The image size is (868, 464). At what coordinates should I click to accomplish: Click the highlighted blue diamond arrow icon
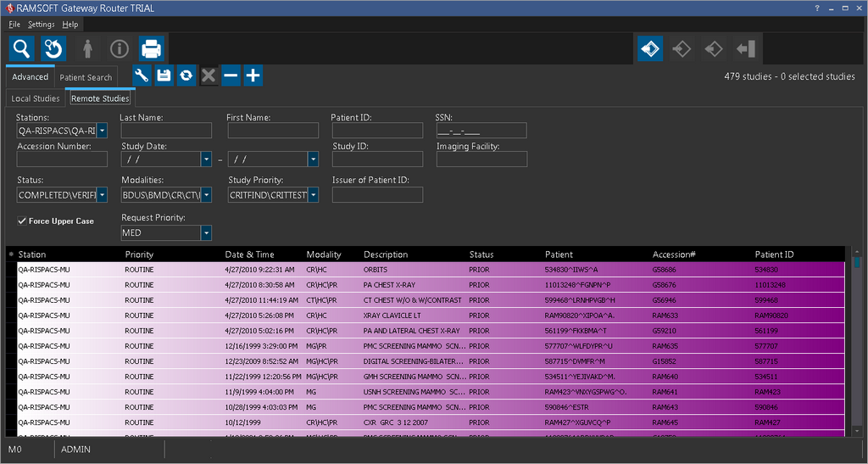tap(650, 49)
